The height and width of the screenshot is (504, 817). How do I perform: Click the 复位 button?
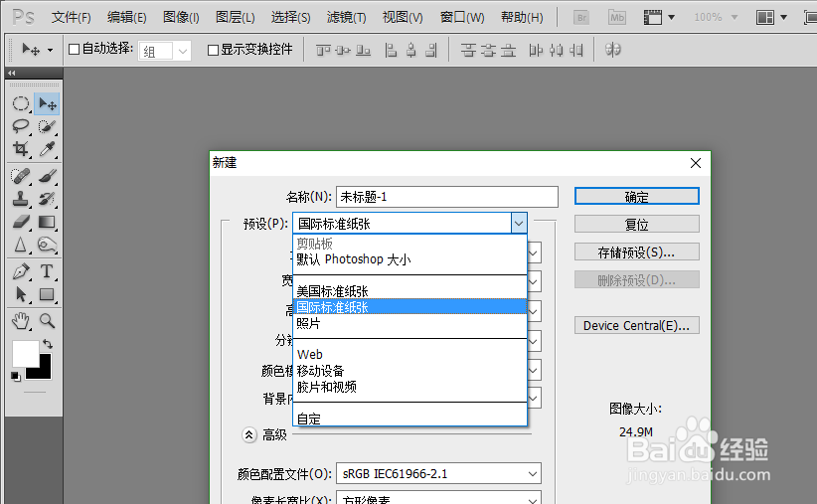coord(637,224)
